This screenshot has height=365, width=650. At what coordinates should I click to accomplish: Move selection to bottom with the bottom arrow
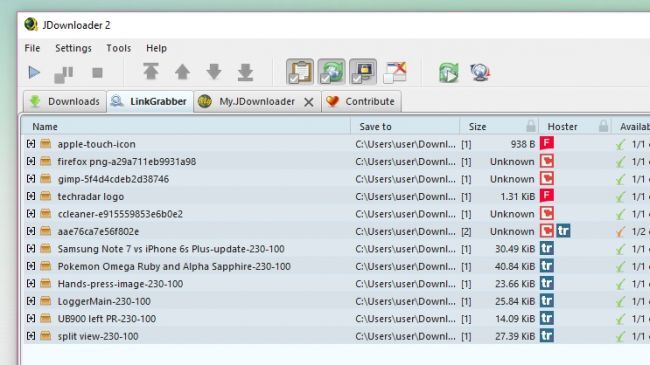click(x=245, y=72)
